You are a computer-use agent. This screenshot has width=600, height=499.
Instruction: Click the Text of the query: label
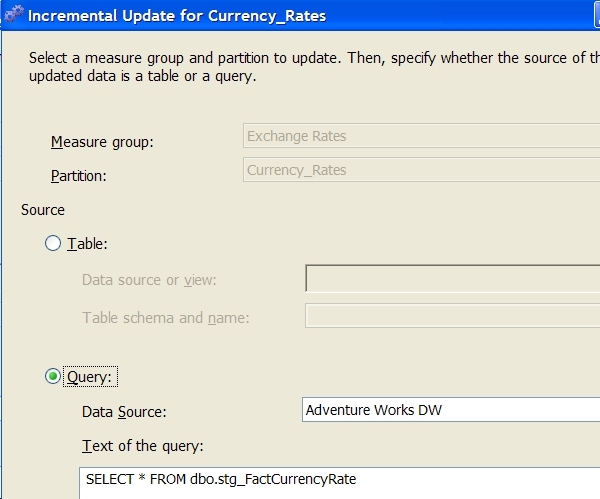[x=143, y=446]
